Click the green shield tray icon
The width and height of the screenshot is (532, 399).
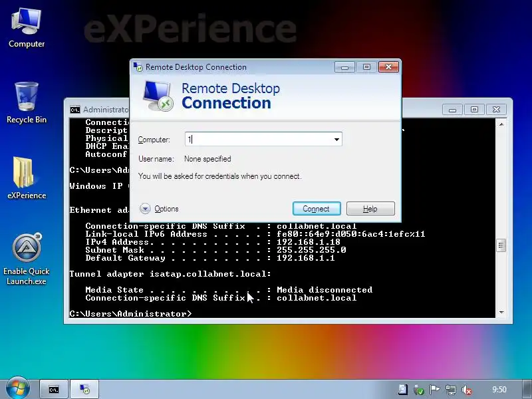click(419, 390)
